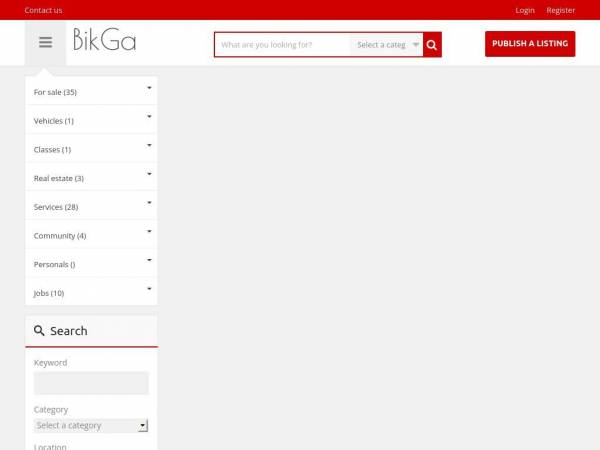This screenshot has height=450, width=600.
Task: Open the Real estate (3) category
Action: pyautogui.click(x=59, y=178)
